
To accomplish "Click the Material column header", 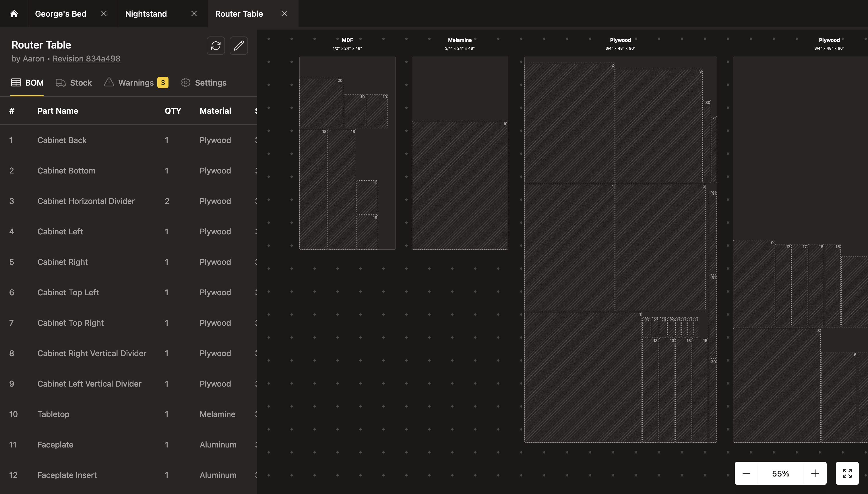I will click(215, 111).
